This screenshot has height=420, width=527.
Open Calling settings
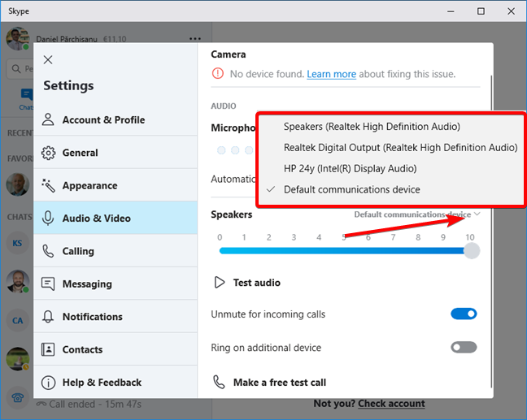point(115,251)
